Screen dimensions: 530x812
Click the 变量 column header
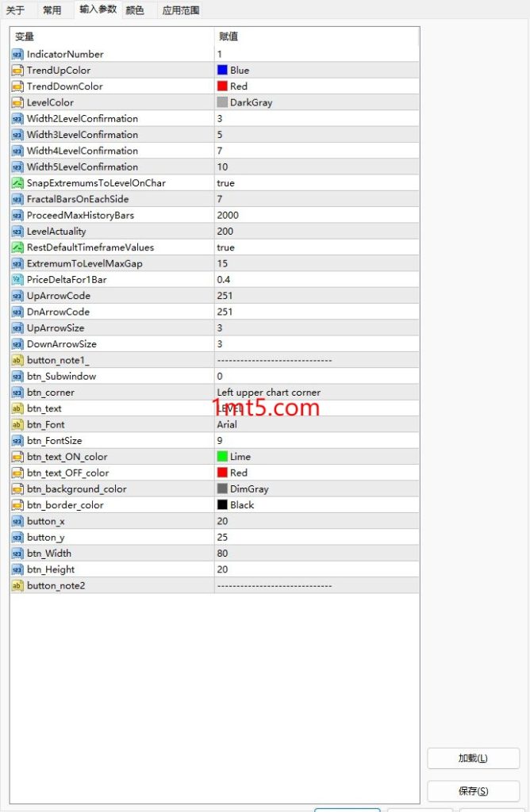click(111, 36)
